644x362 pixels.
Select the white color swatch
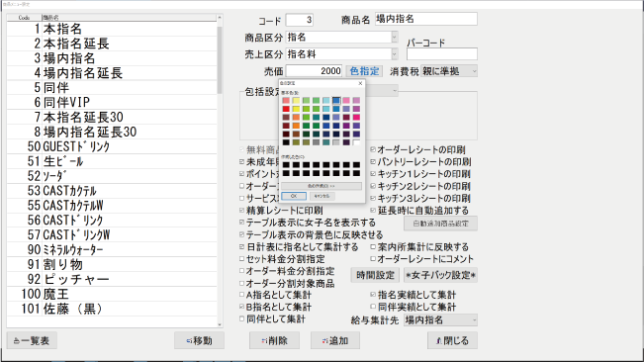click(356, 142)
